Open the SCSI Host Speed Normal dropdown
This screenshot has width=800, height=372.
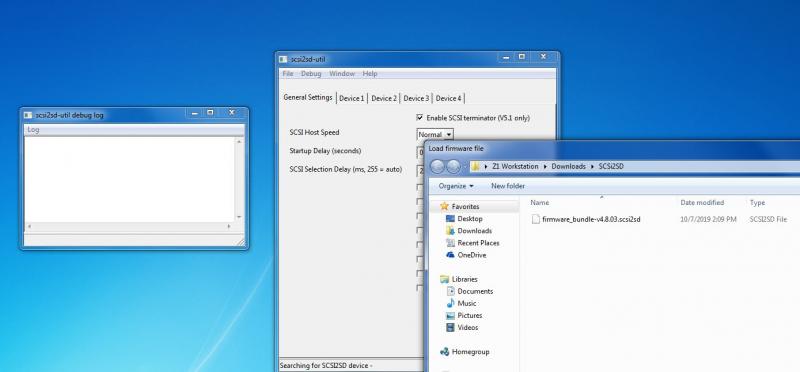pos(435,135)
